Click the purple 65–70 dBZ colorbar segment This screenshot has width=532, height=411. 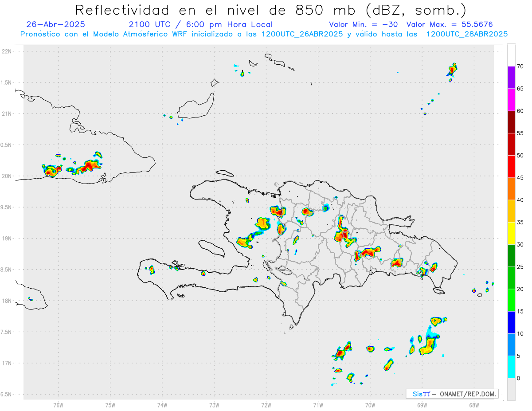(511, 77)
